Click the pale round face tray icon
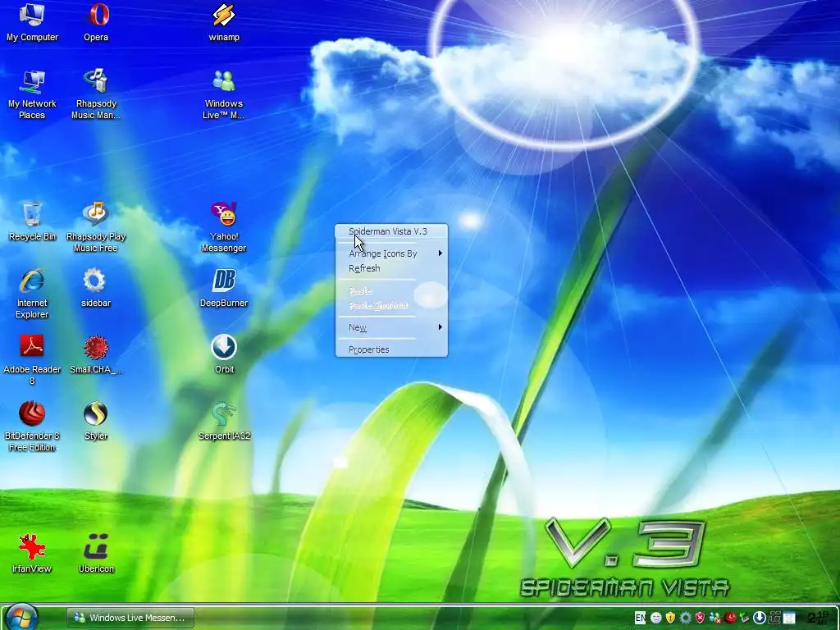 (656, 618)
